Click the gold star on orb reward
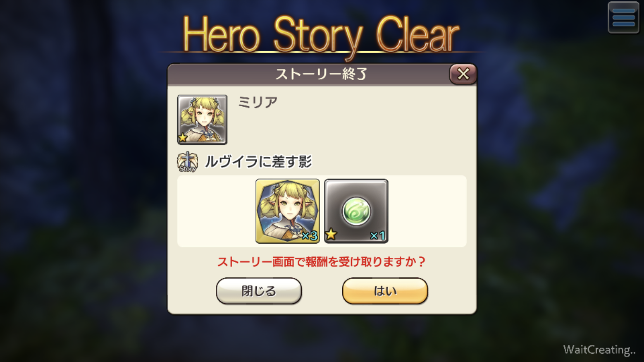The height and width of the screenshot is (362, 644). click(331, 236)
